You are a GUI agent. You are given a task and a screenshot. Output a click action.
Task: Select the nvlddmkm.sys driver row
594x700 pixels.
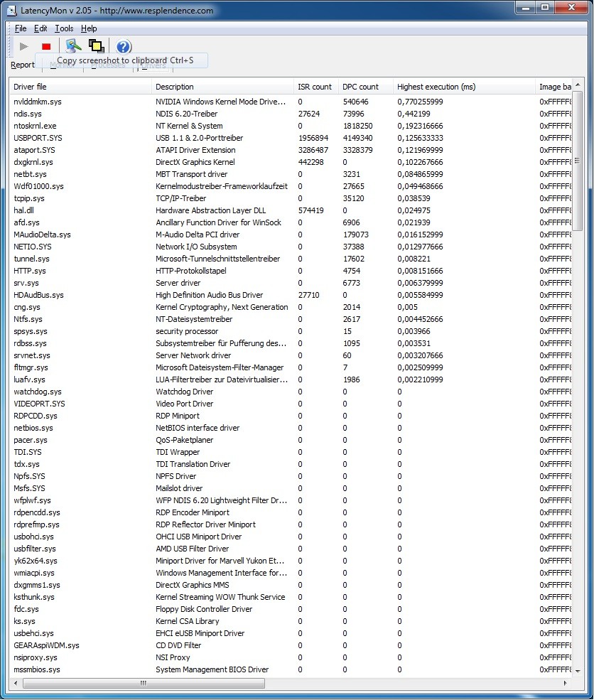291,102
